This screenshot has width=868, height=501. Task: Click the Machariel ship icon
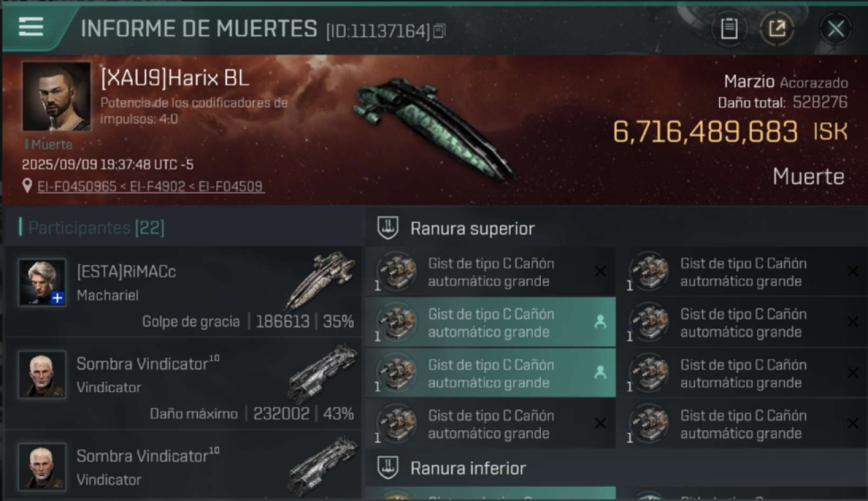point(320,281)
